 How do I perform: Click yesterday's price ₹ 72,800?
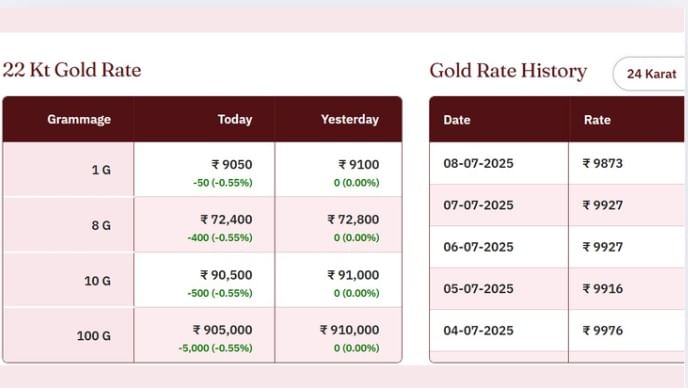353,219
